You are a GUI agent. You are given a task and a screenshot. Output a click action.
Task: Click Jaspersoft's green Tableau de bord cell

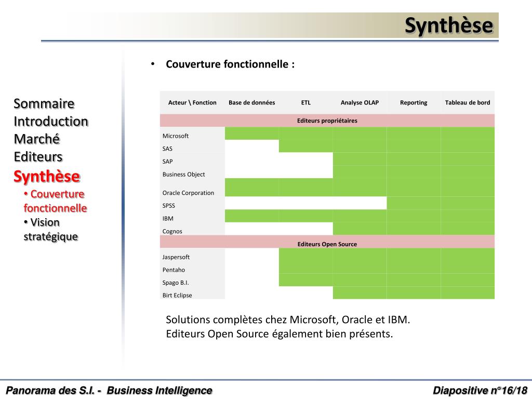point(468,255)
